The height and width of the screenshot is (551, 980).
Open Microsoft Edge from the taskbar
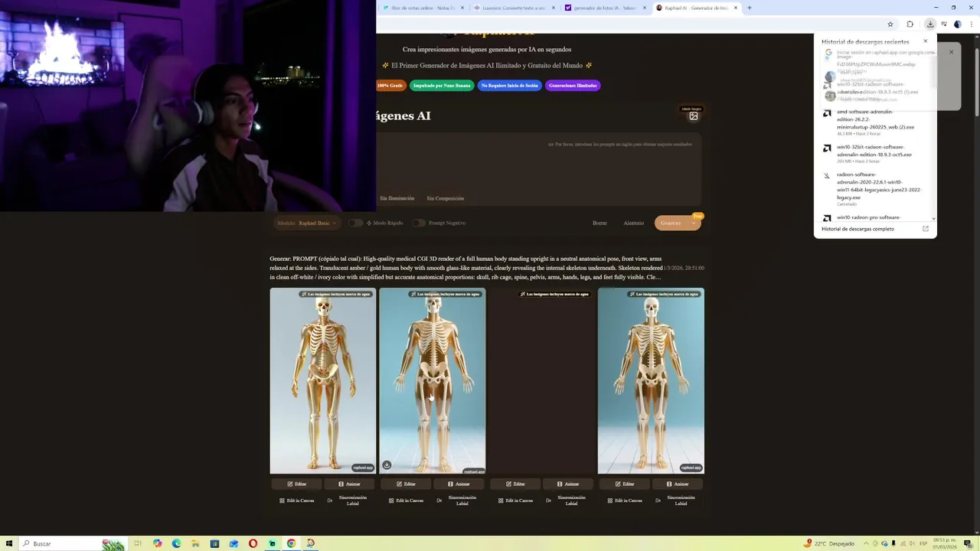[x=176, y=543]
